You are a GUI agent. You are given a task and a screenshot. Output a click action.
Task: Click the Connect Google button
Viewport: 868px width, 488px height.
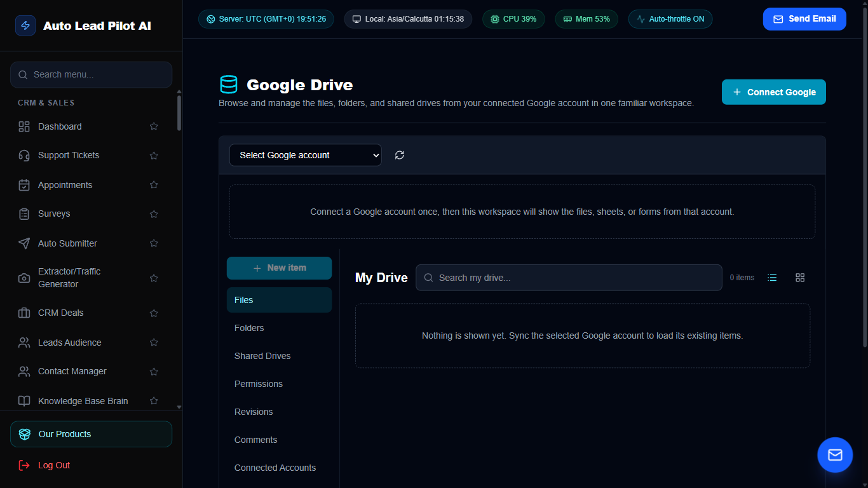point(774,92)
